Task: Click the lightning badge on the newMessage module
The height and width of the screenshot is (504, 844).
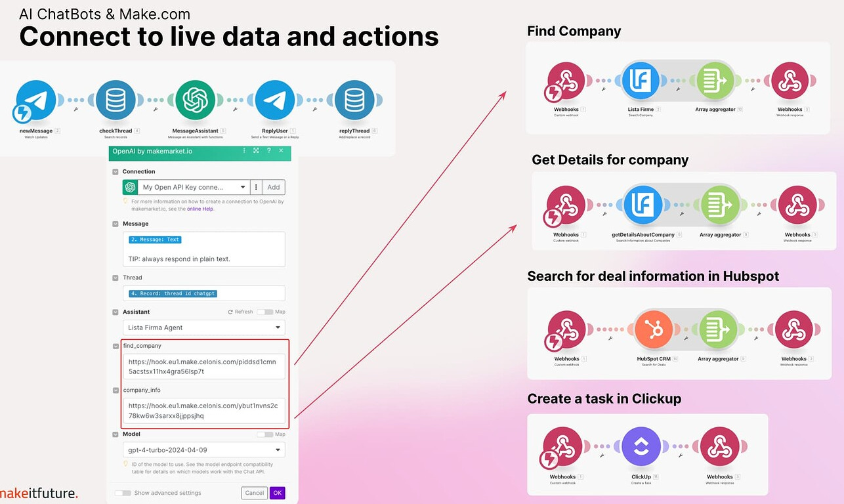Action: click(x=22, y=114)
